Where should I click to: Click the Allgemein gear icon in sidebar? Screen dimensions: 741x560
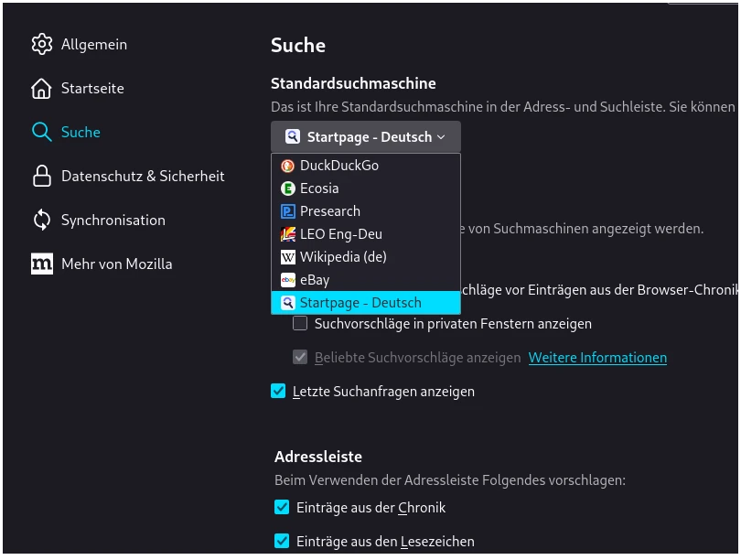click(x=42, y=44)
